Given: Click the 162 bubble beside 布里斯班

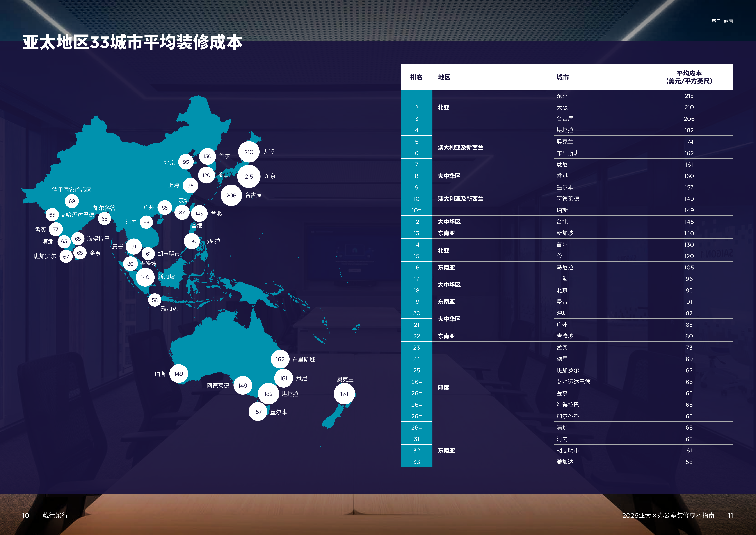Looking at the screenshot, I should [280, 359].
